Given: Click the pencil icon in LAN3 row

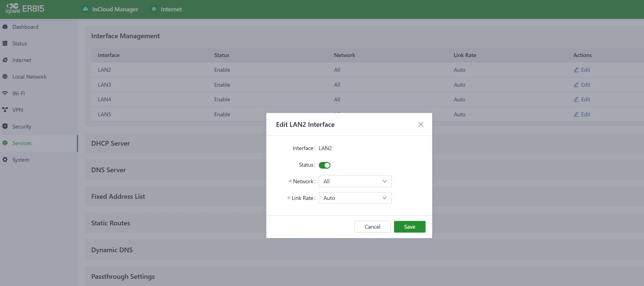Looking at the screenshot, I should (576, 85).
